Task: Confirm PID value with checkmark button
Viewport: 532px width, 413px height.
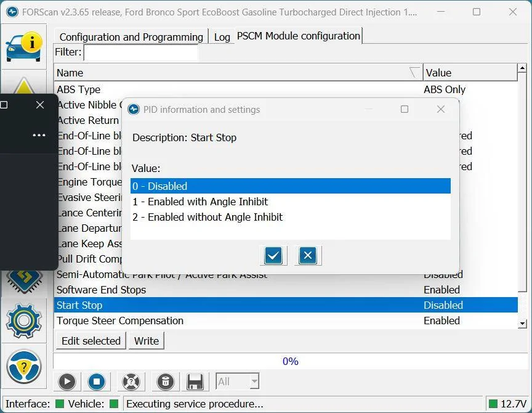Action: (273, 255)
